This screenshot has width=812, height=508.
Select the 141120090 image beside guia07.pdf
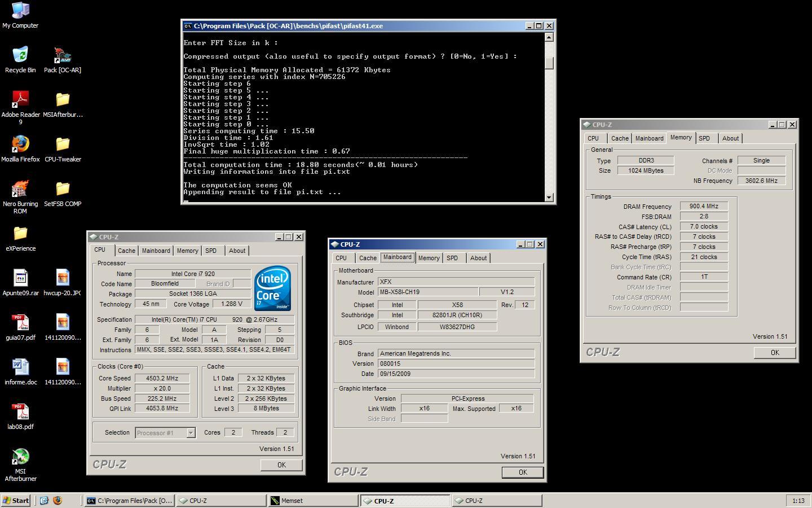point(63,327)
